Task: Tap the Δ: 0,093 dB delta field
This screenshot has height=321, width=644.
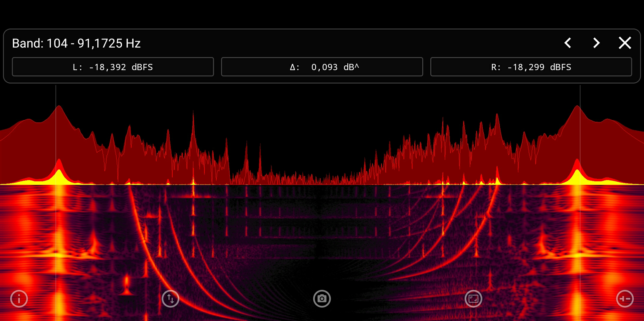Action: coord(322,67)
